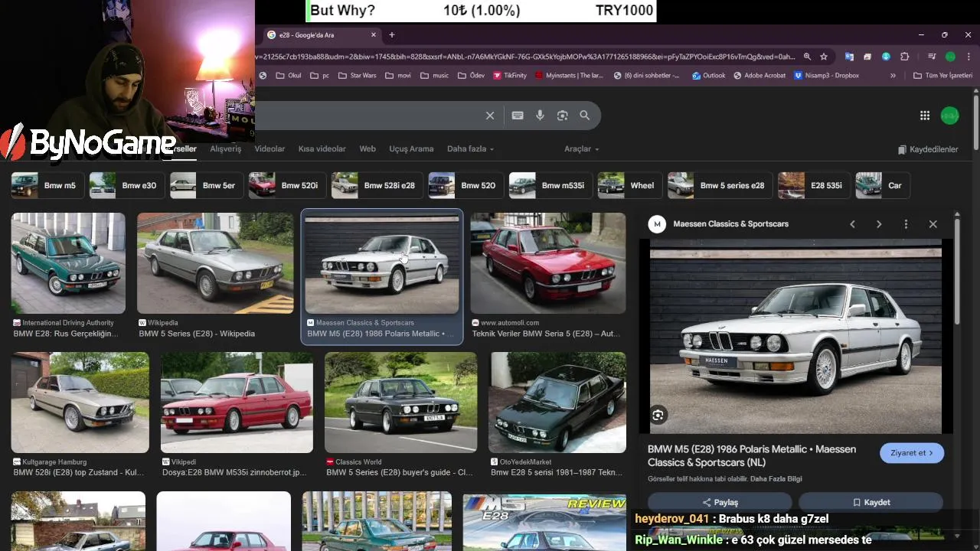Open the Okul bookmarks folder

pos(288,76)
